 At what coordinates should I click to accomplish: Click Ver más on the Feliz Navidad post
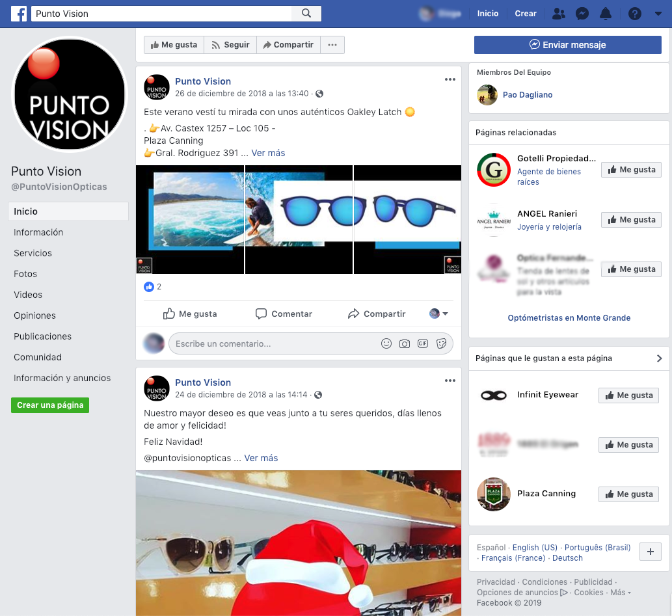click(261, 458)
